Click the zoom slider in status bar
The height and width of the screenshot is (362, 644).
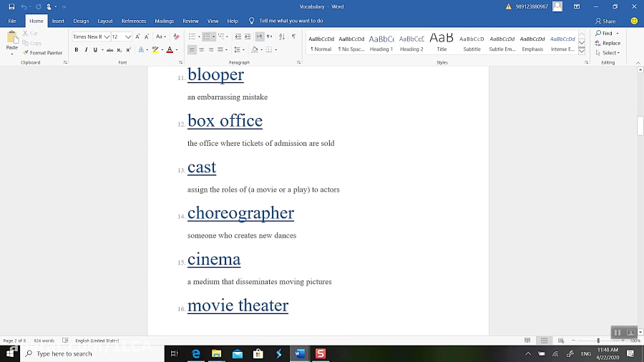point(598,341)
